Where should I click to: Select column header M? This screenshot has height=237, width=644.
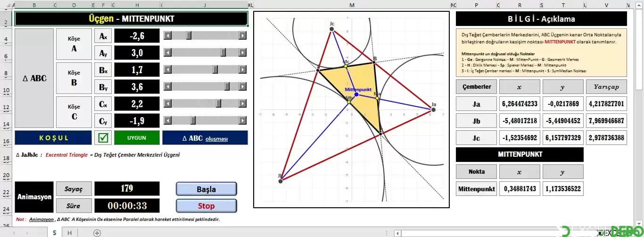pyautogui.click(x=352, y=5)
